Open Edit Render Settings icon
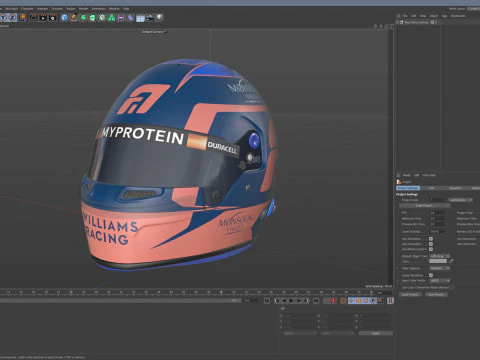480x360 pixels. 53,17
